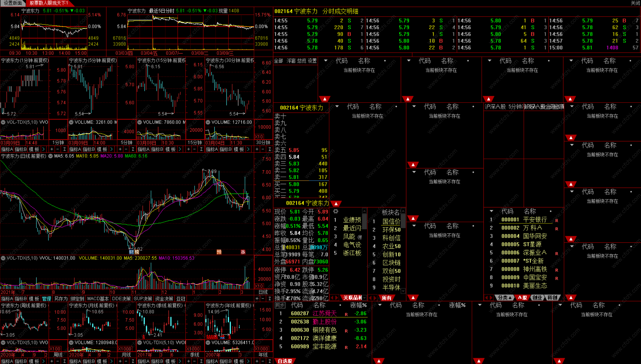641x364 pixels.
Task: Toggle VOL-TDX indicator circle on daily volume
Action: (3, 258)
